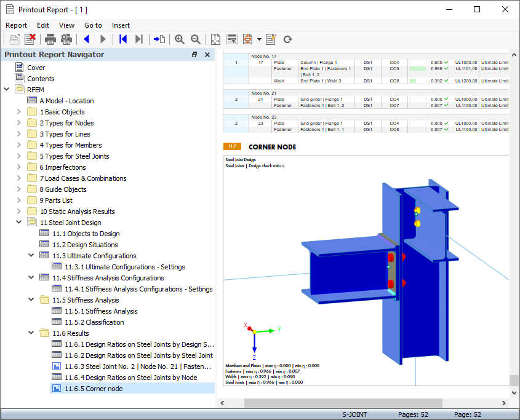Go to next page with right arrow
The image size is (520, 420).
(103, 39)
